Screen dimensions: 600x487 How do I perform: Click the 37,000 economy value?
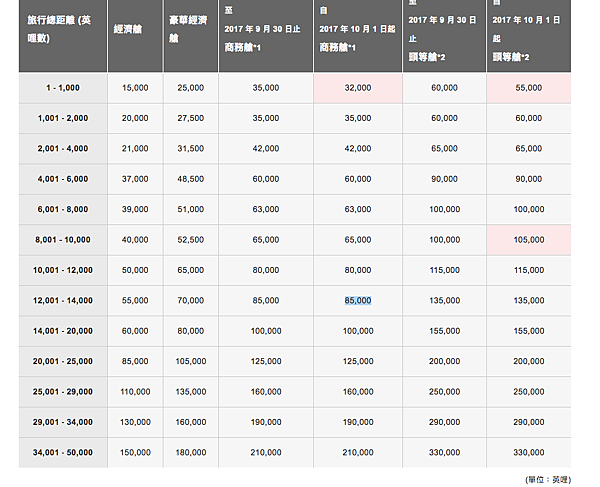135,179
